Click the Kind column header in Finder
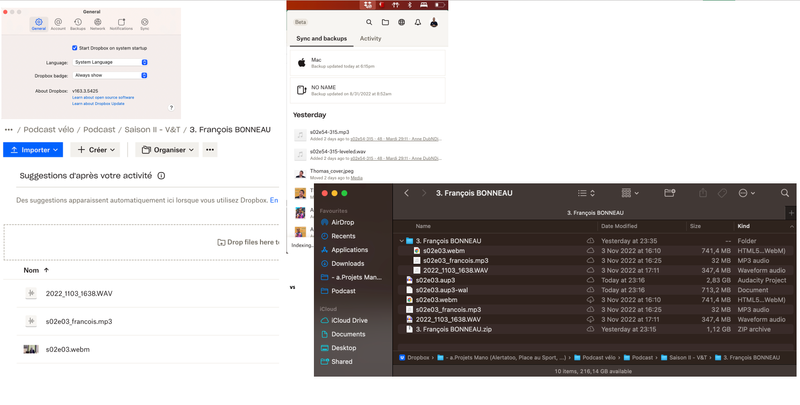Viewport: 800px width, 405px height. click(743, 226)
